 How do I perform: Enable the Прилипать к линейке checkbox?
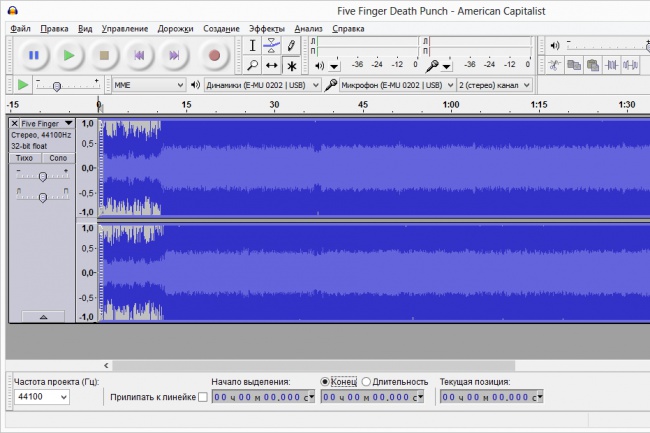point(203,397)
